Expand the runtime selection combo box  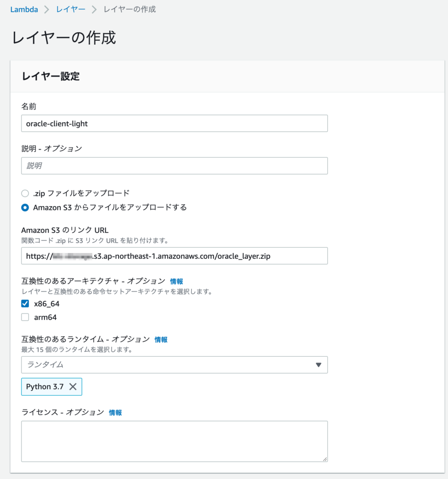point(174,365)
